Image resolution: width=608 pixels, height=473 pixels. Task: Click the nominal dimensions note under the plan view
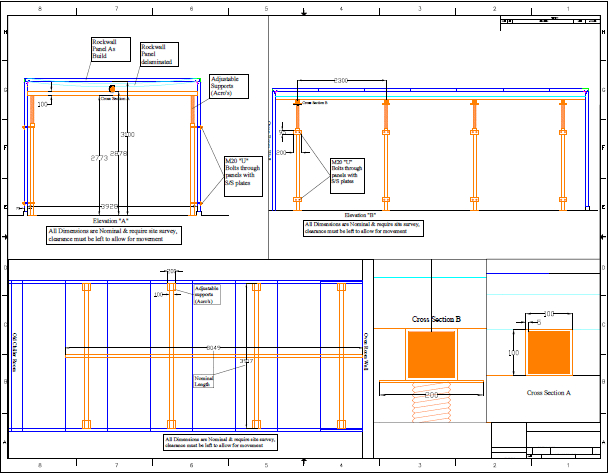pos(220,442)
